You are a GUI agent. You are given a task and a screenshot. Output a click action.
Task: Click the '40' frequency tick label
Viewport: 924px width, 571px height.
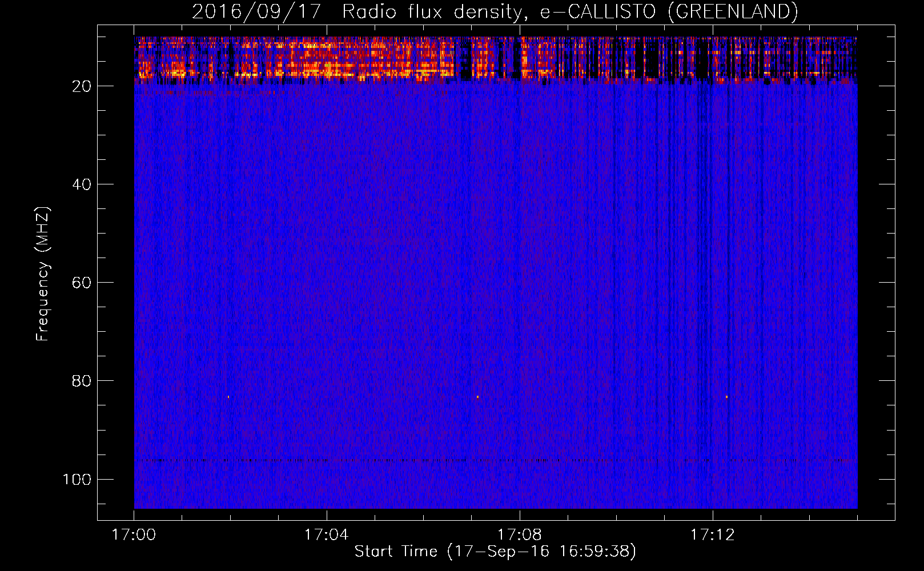[82, 184]
